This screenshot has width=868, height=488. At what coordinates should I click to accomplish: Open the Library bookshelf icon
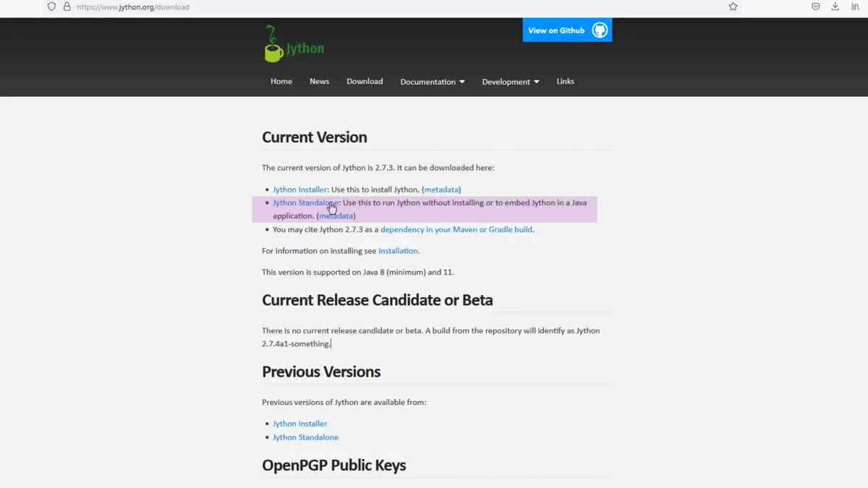[x=855, y=7]
